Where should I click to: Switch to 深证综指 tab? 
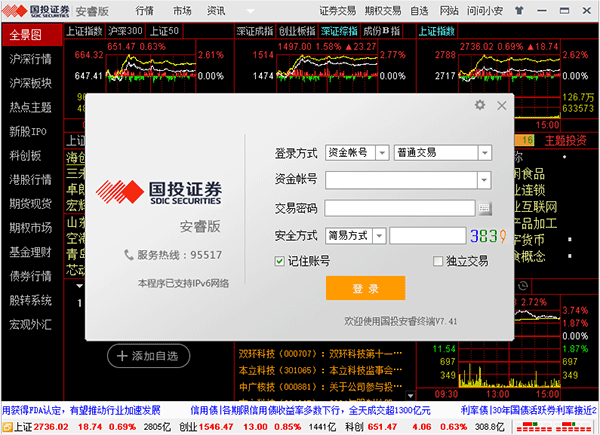tap(339, 31)
